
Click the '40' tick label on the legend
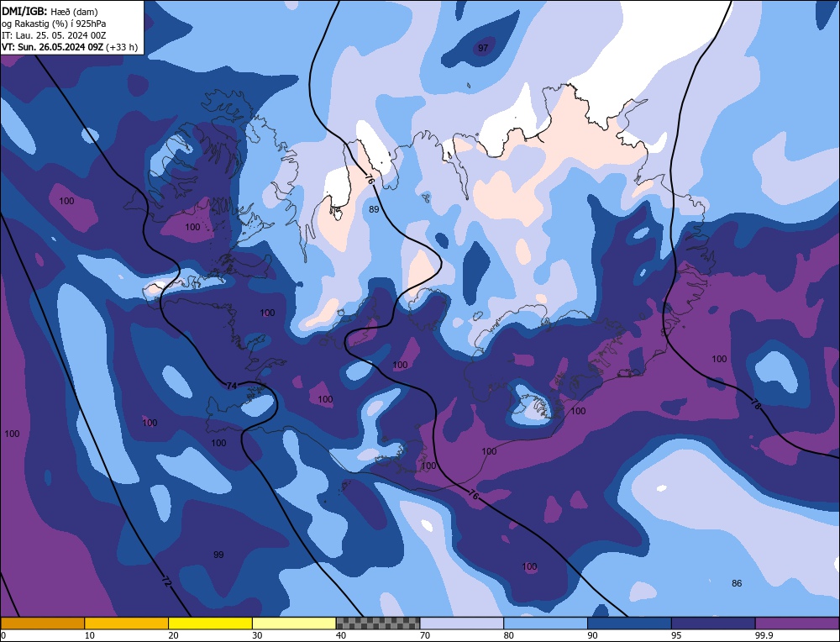341,635
